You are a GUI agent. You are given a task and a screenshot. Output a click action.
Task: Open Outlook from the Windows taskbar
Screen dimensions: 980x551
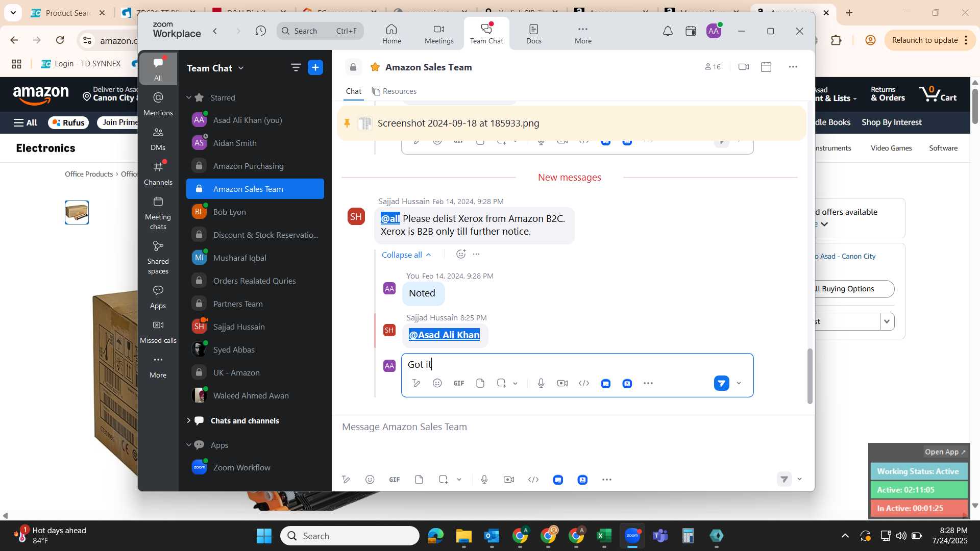click(492, 536)
